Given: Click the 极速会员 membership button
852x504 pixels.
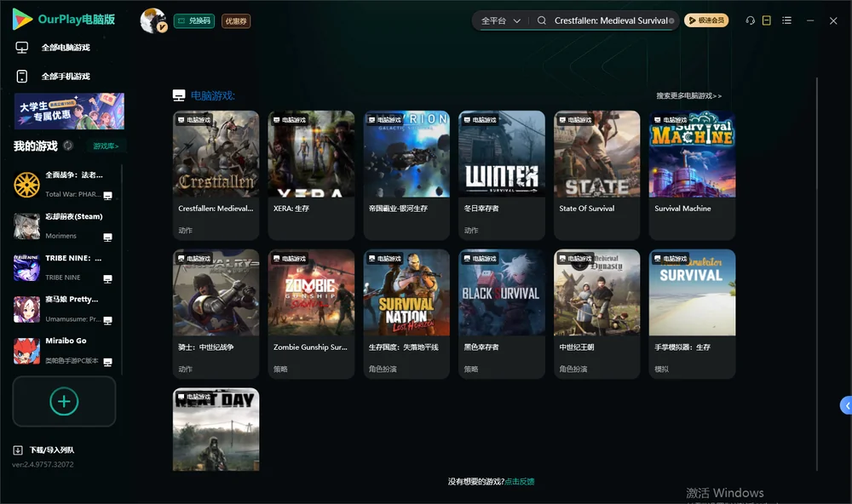Looking at the screenshot, I should pos(706,20).
